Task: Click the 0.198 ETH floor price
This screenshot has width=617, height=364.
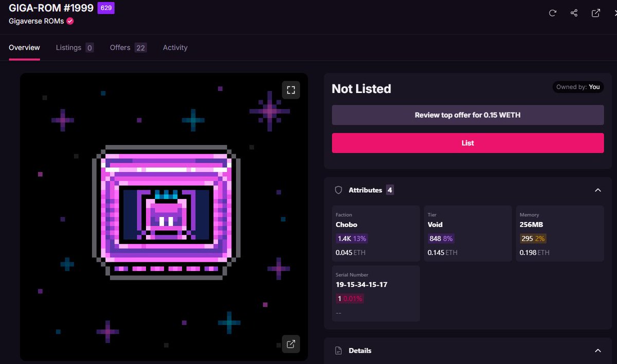Action: pyautogui.click(x=535, y=252)
